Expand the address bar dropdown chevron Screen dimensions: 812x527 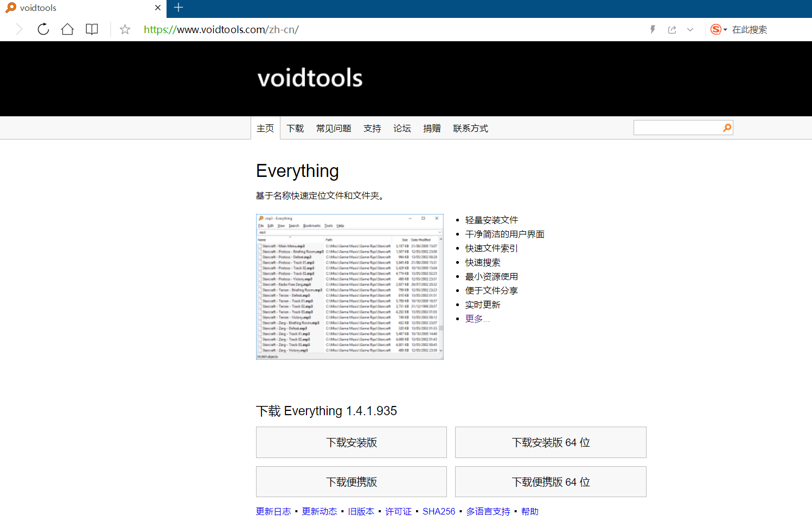(690, 30)
